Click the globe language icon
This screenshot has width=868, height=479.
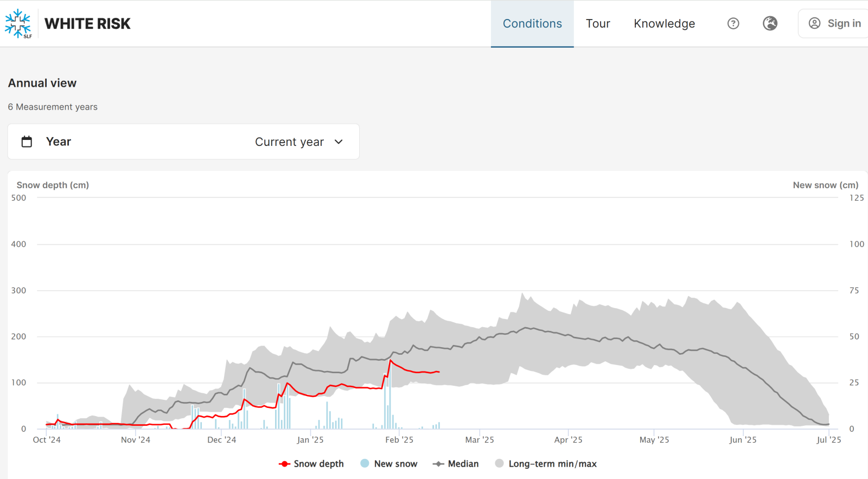[x=770, y=23]
